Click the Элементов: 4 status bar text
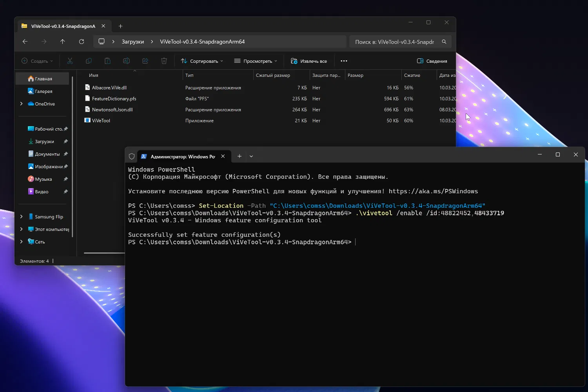 34,261
